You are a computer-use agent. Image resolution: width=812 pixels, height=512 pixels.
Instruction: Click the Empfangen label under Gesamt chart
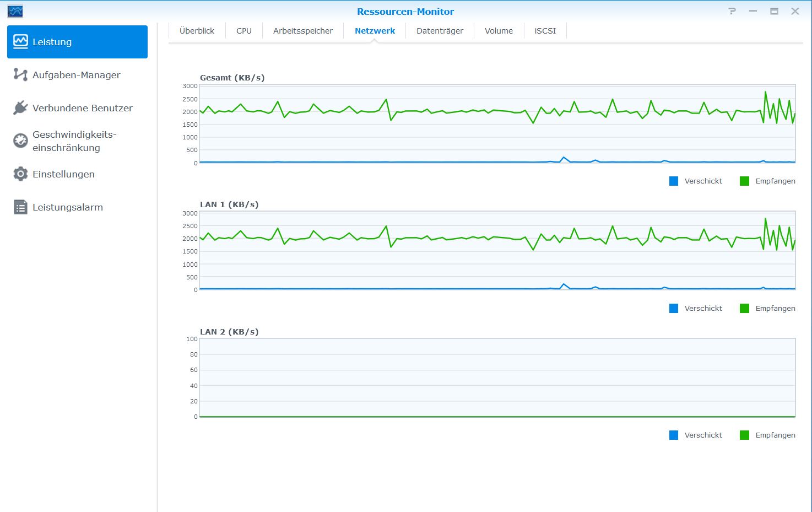[775, 181]
